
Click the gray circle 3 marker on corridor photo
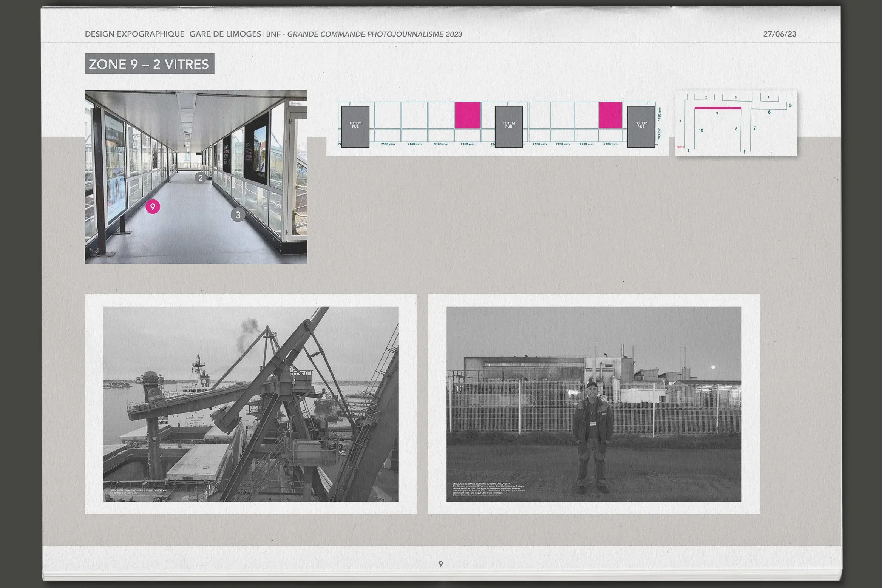238,215
